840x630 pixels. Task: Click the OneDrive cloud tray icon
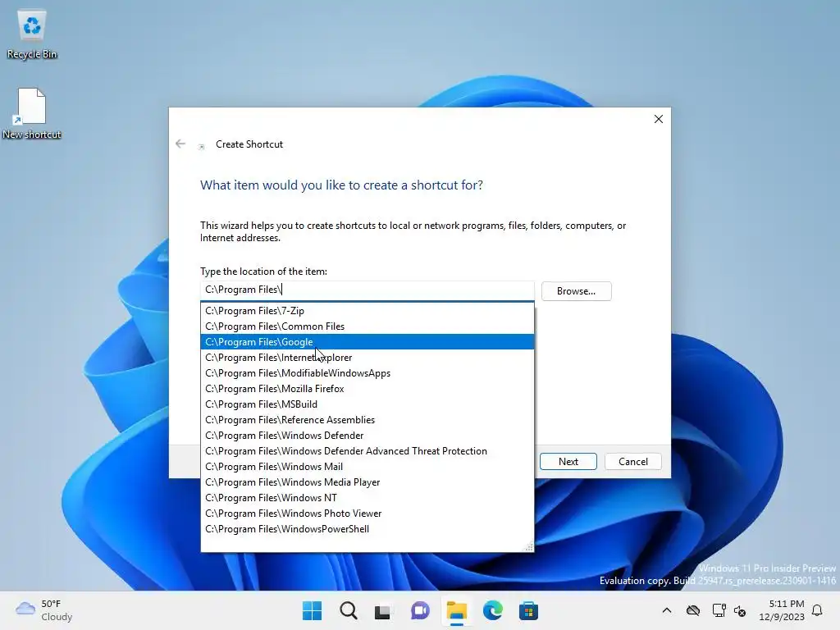pyautogui.click(x=693, y=610)
